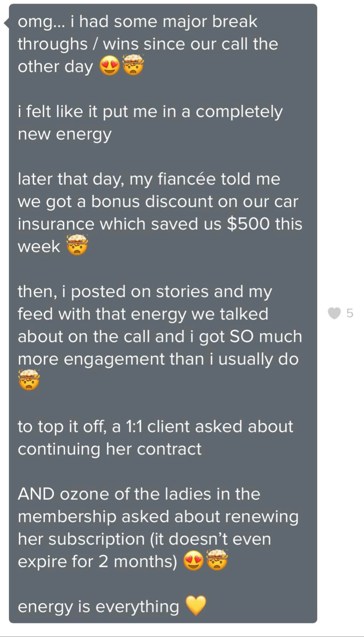Tap heart-eyes emoji after 'other day'
The width and height of the screenshot is (364, 637).
[x=109, y=67]
